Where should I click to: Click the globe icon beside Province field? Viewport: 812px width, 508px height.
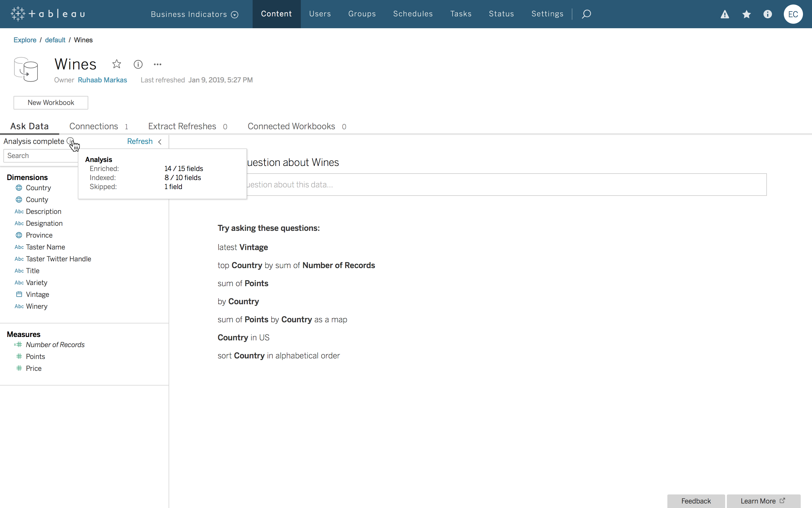click(19, 235)
